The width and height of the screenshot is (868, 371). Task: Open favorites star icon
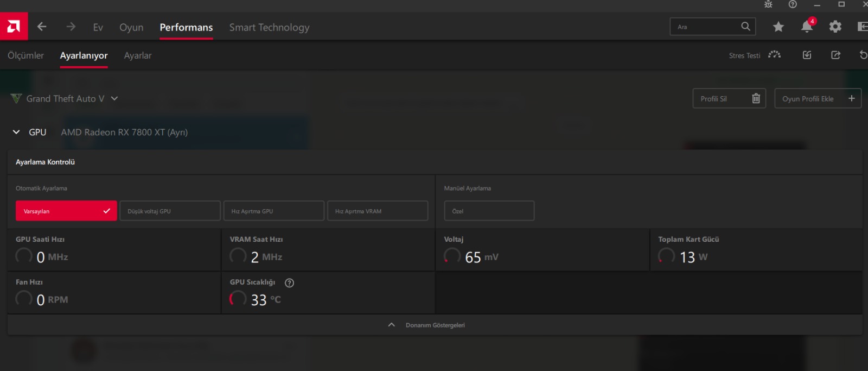pos(778,27)
